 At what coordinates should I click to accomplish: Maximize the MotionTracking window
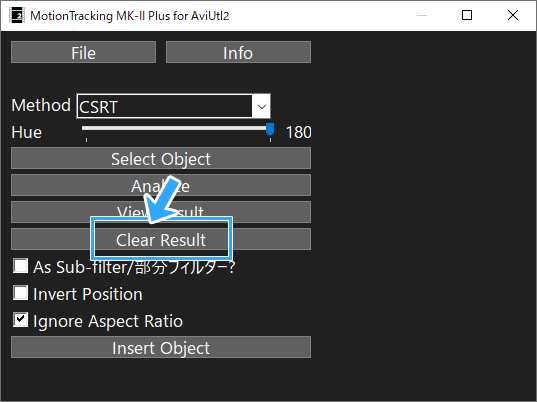[467, 15]
